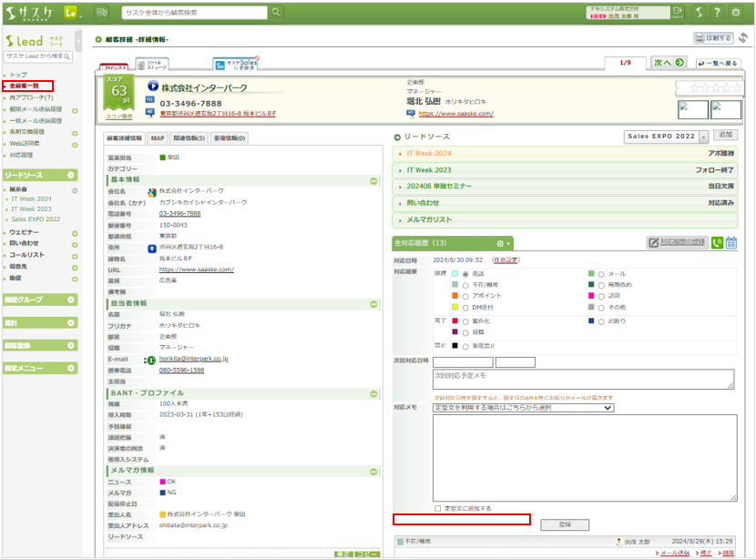Select the DM送付 radio button
The width and height of the screenshot is (756, 559).
point(465,308)
